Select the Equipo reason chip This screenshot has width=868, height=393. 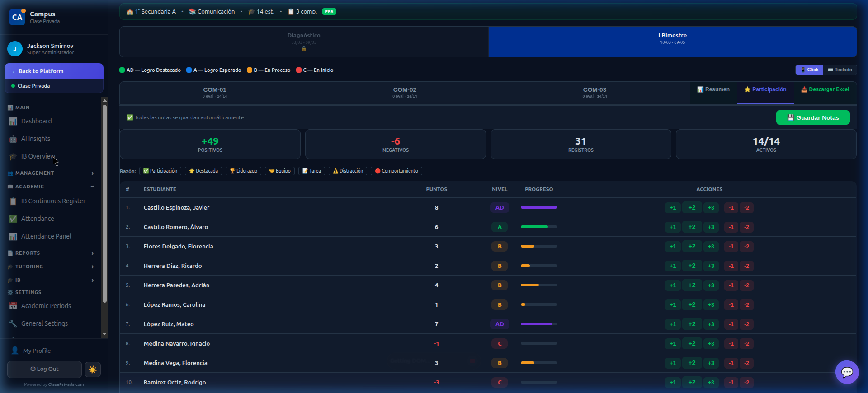[280, 171]
